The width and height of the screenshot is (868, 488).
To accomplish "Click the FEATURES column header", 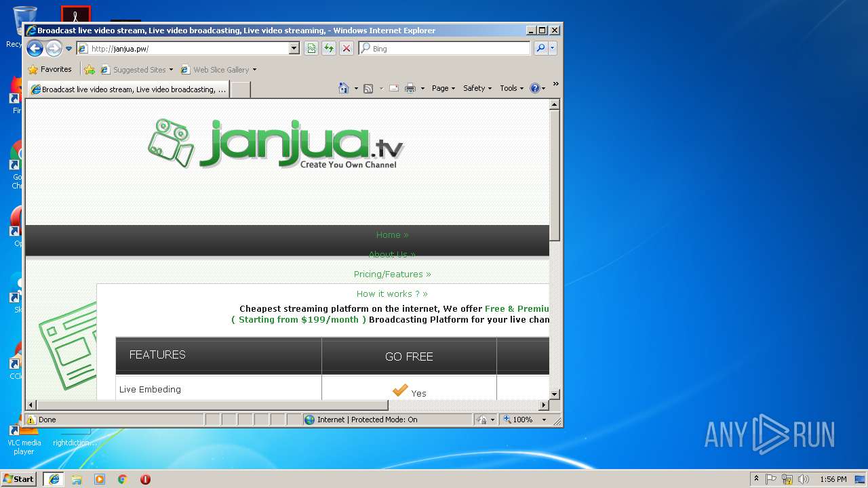I will tap(218, 355).
